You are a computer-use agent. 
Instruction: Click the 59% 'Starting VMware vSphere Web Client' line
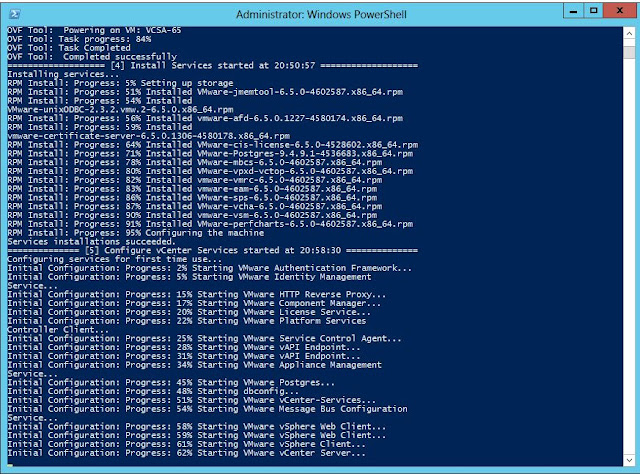(x=197, y=436)
